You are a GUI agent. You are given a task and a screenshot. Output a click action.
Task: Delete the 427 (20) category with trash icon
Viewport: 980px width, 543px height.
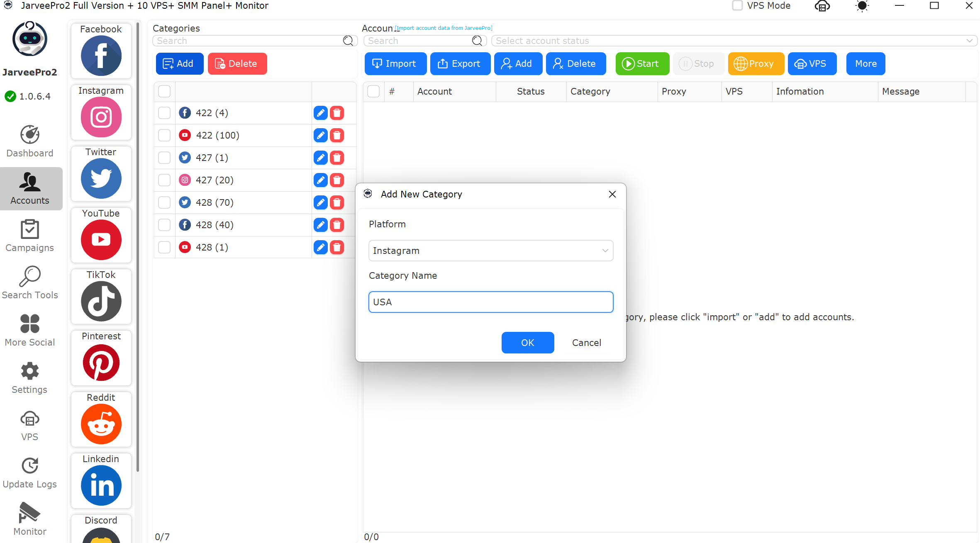tap(337, 180)
